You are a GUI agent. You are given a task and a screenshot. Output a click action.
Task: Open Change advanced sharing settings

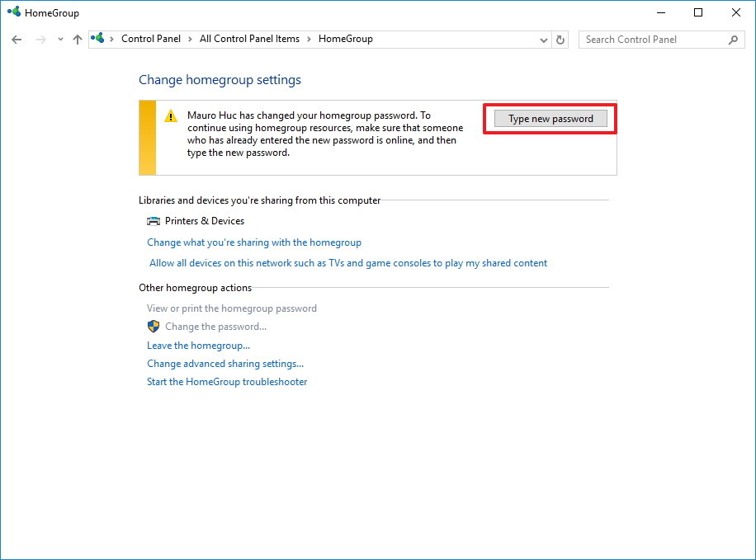coord(225,363)
